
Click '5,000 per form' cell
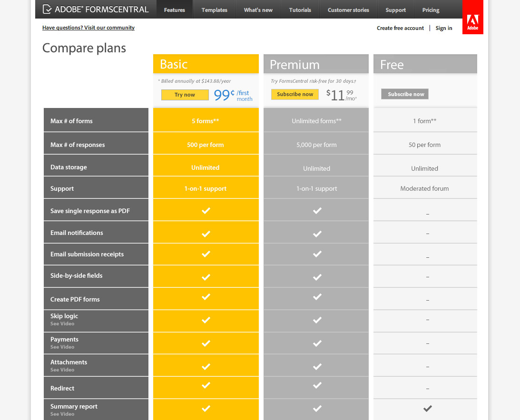(317, 145)
